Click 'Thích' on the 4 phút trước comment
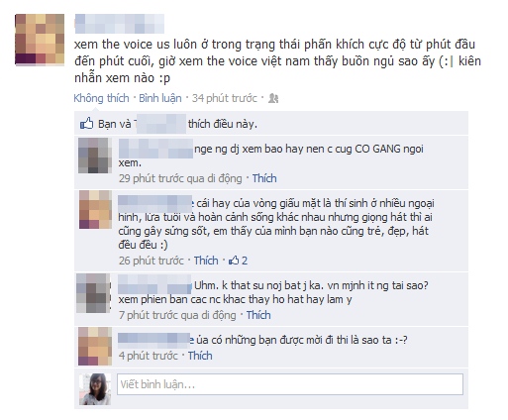This screenshot has width=508, height=420. tap(200, 356)
